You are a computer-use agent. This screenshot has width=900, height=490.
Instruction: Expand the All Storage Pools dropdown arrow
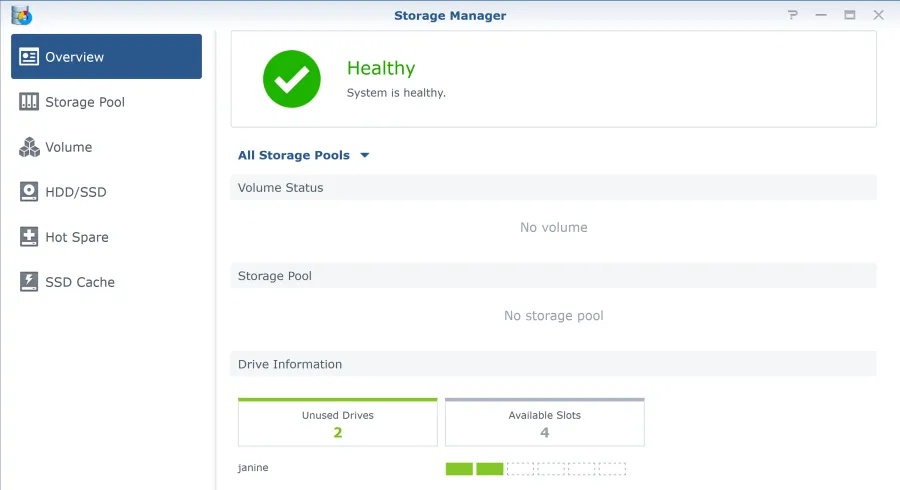click(x=364, y=155)
